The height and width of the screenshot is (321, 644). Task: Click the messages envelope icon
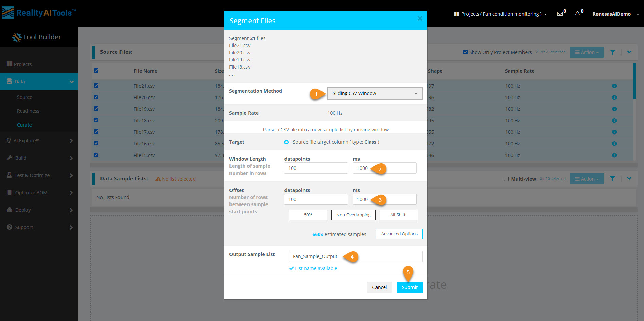[x=560, y=14]
